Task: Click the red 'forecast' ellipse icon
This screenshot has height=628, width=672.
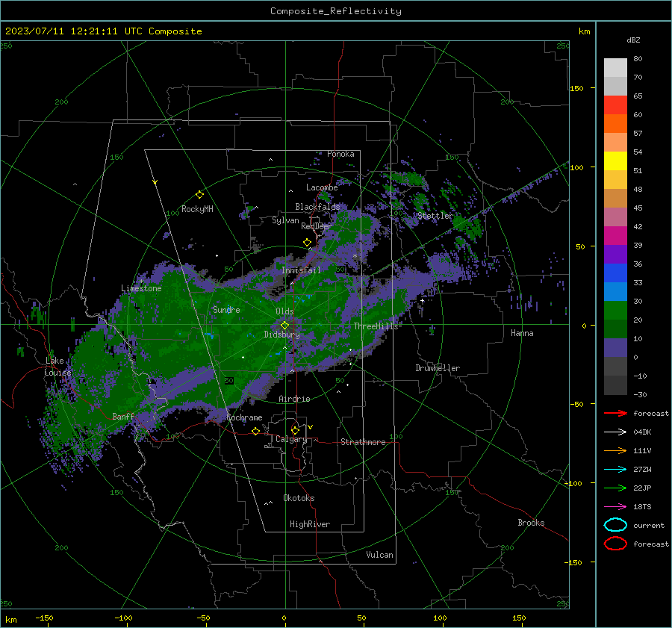Action: (615, 544)
